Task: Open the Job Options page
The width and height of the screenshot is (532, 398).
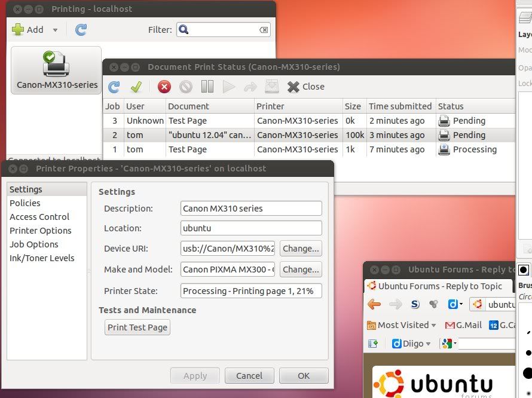Action: (47, 244)
